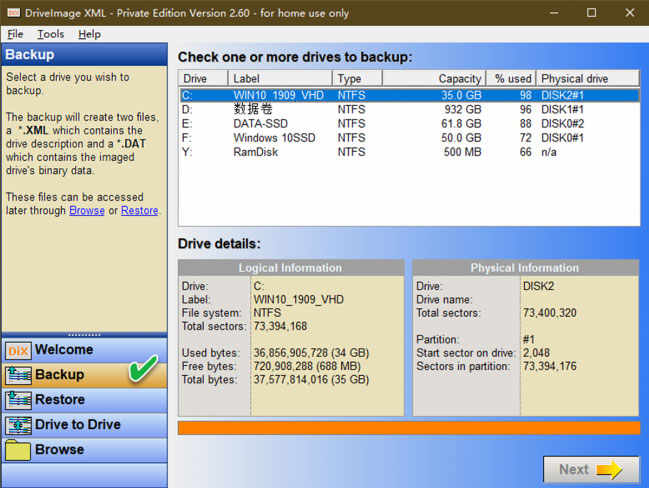Click the 932 GB capacity cell

point(463,109)
